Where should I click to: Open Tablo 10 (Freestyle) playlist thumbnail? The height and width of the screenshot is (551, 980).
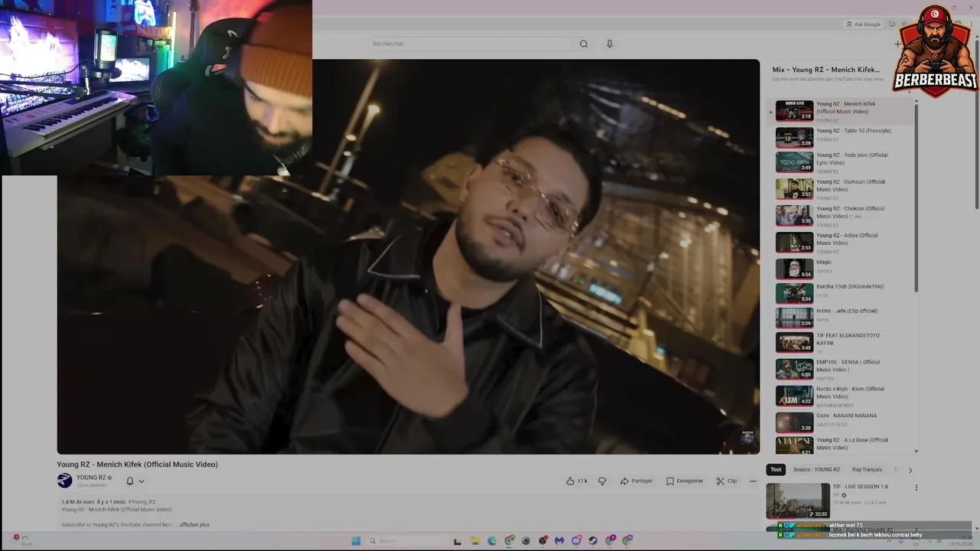click(794, 138)
